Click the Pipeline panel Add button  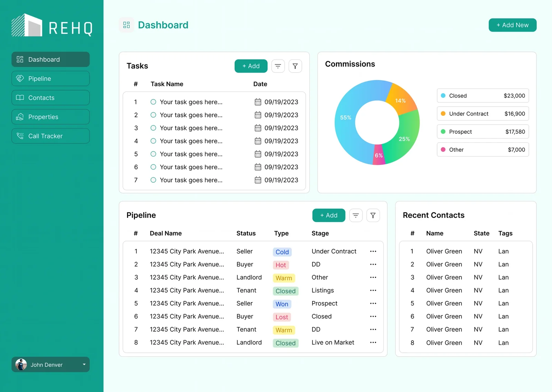(x=329, y=215)
